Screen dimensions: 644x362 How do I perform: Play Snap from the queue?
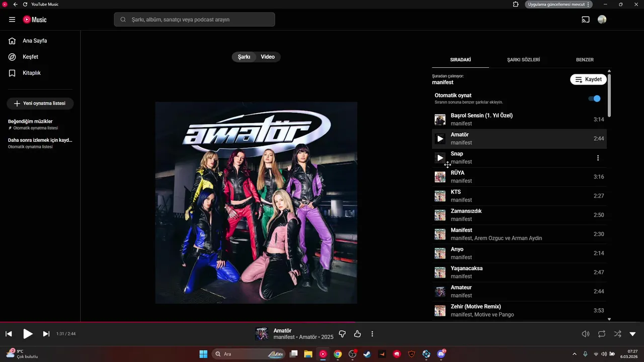[x=440, y=158]
